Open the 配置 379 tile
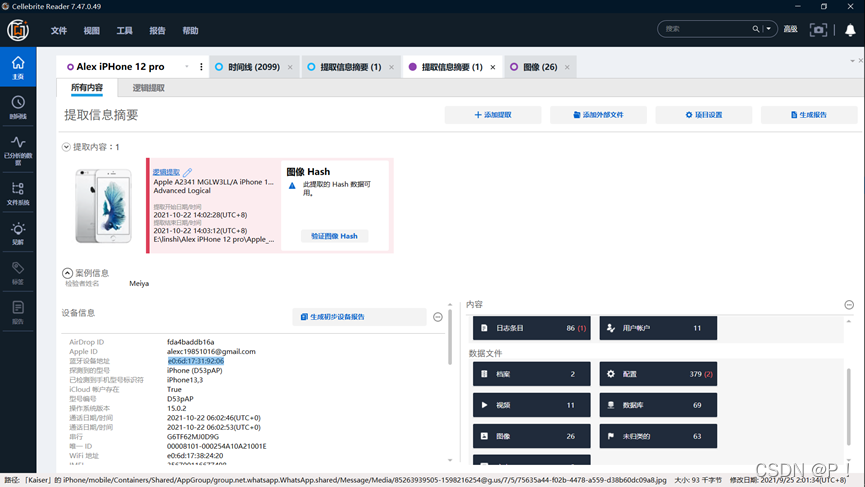The height and width of the screenshot is (487, 865). pyautogui.click(x=658, y=374)
